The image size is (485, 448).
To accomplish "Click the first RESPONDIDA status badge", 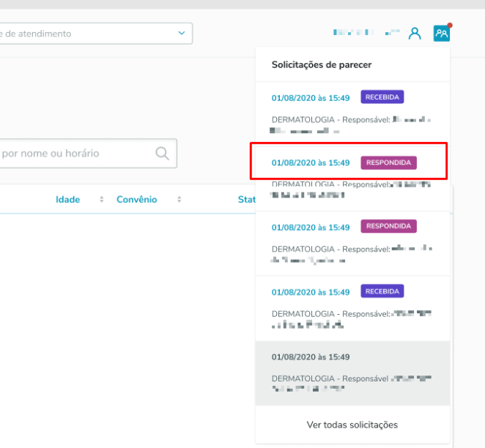I will pyautogui.click(x=388, y=163).
